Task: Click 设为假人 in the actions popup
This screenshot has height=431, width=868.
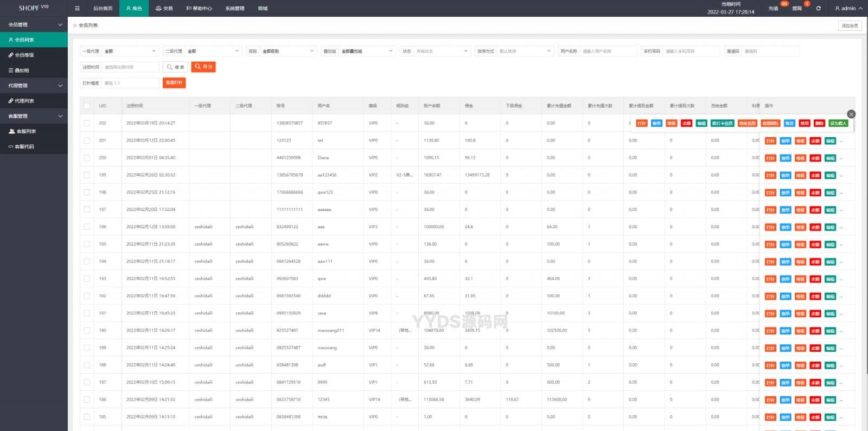Action: [x=838, y=124]
